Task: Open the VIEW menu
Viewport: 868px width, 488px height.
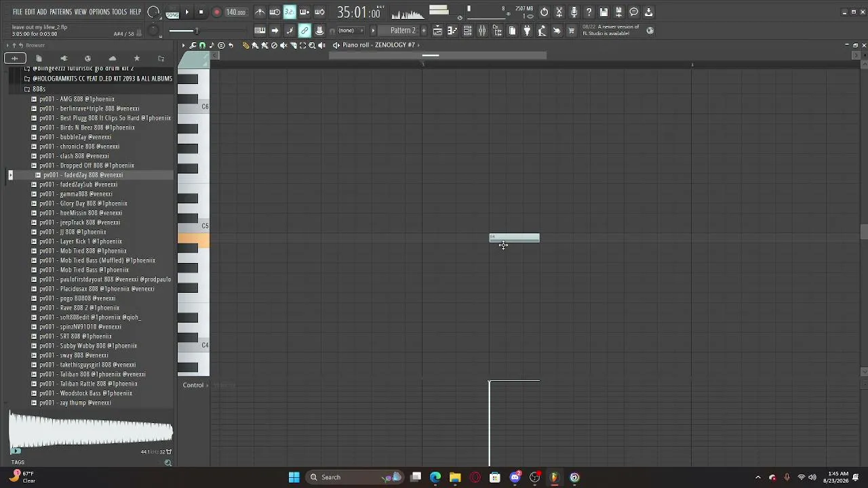Action: click(80, 12)
